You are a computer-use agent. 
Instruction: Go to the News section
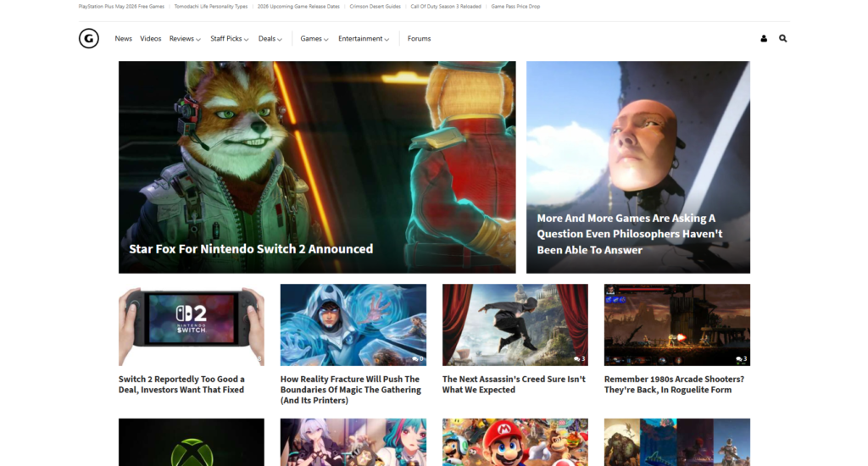[124, 39]
